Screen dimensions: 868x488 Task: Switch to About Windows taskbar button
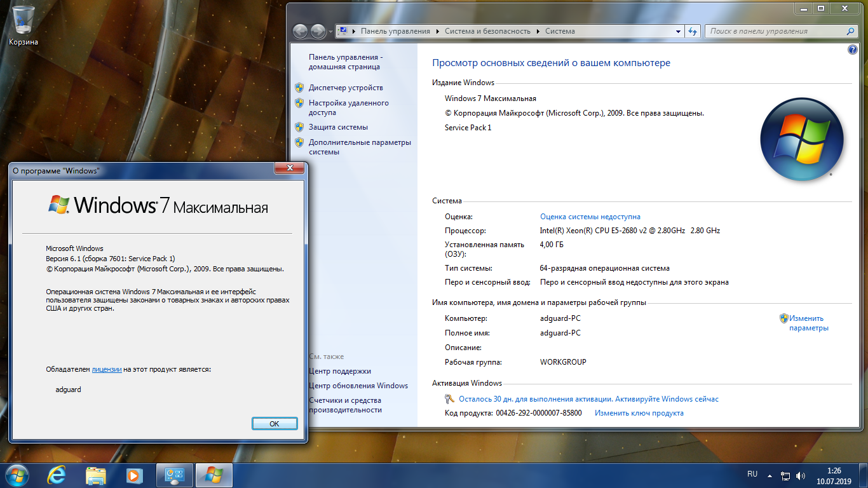pos(214,475)
